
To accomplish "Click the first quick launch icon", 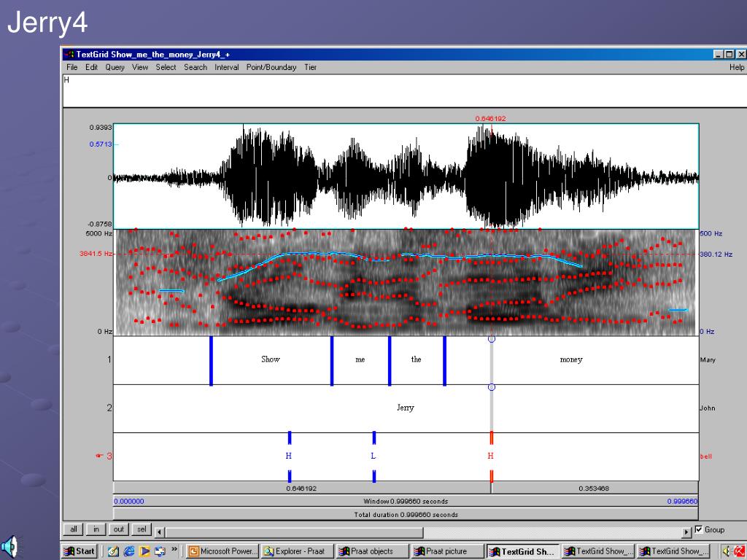I will [x=113, y=551].
